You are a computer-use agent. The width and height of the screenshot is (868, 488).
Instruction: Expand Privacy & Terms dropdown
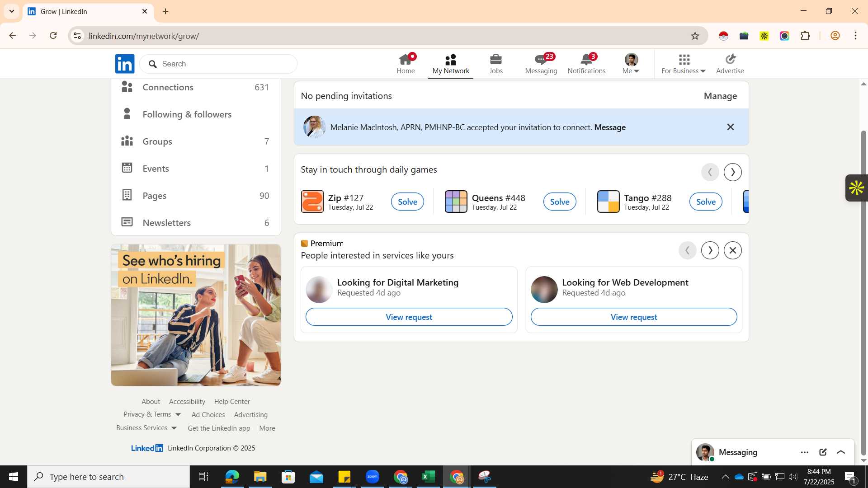[x=152, y=414]
